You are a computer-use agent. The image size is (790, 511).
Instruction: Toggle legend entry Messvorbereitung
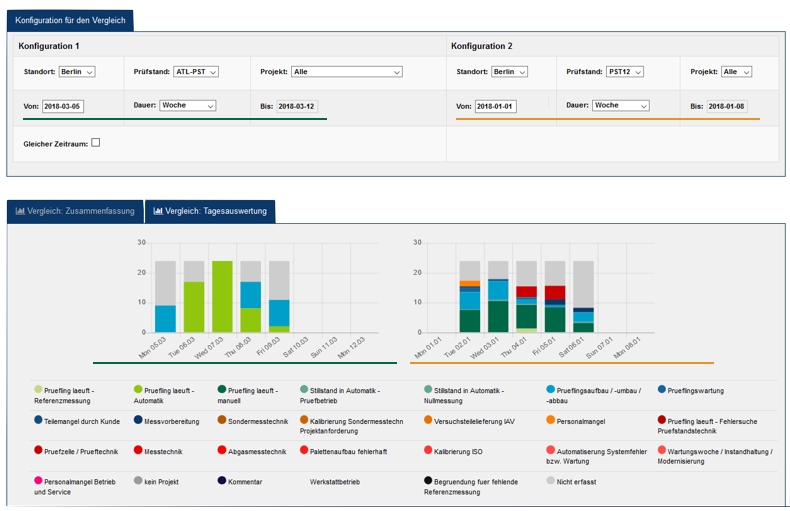click(166, 421)
